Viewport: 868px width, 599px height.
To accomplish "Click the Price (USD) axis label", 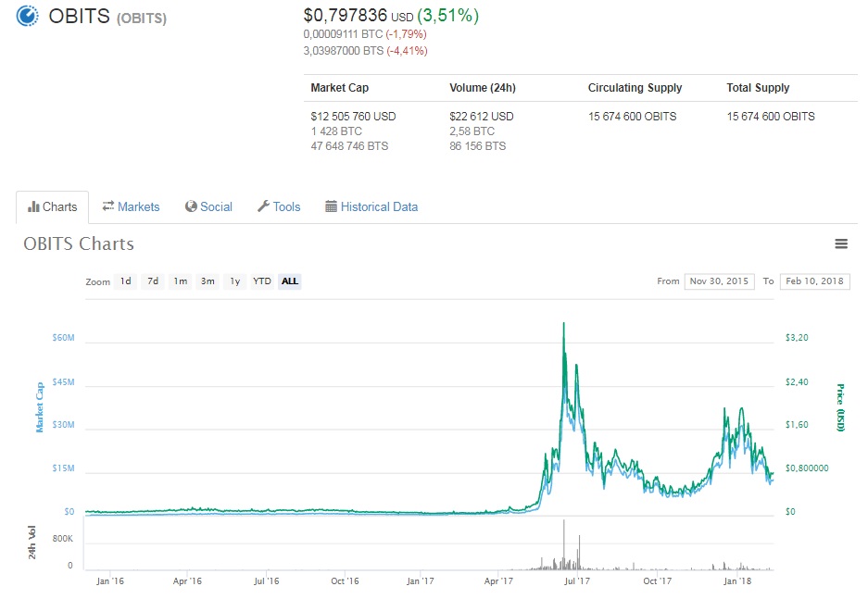I will pos(840,407).
